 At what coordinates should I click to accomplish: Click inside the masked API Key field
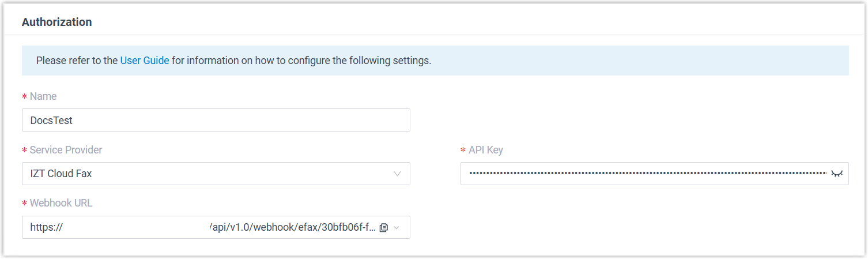(x=646, y=173)
